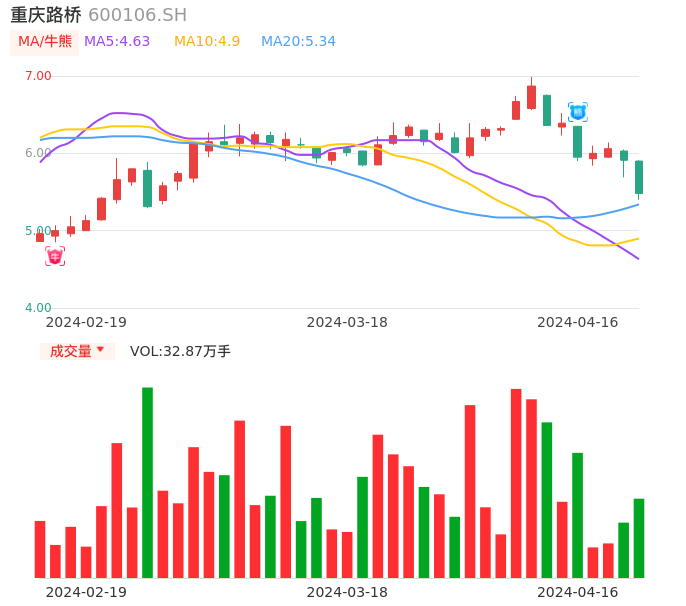
Task: Click the last green volume bar
Action: [x=639, y=538]
